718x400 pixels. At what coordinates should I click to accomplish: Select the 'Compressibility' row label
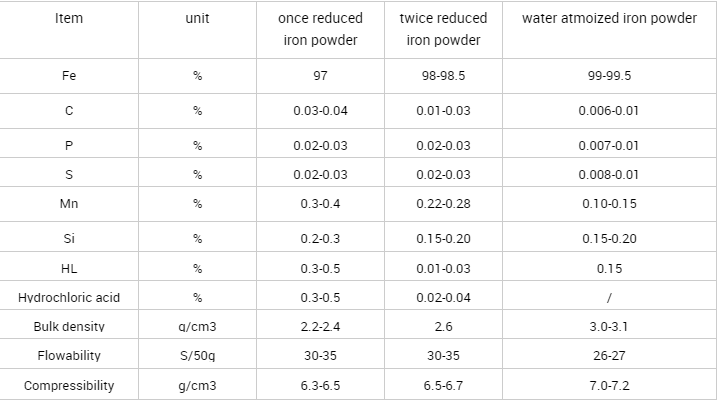(69, 385)
